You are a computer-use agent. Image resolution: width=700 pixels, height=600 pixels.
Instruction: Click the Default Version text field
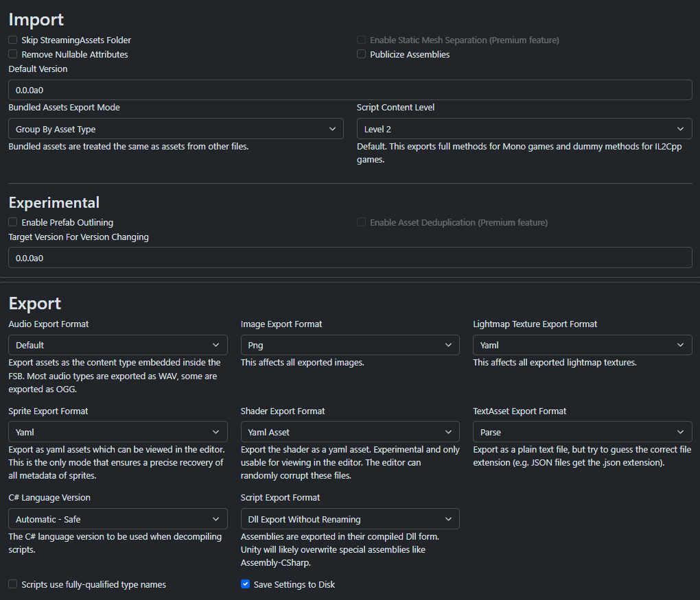[350, 90]
